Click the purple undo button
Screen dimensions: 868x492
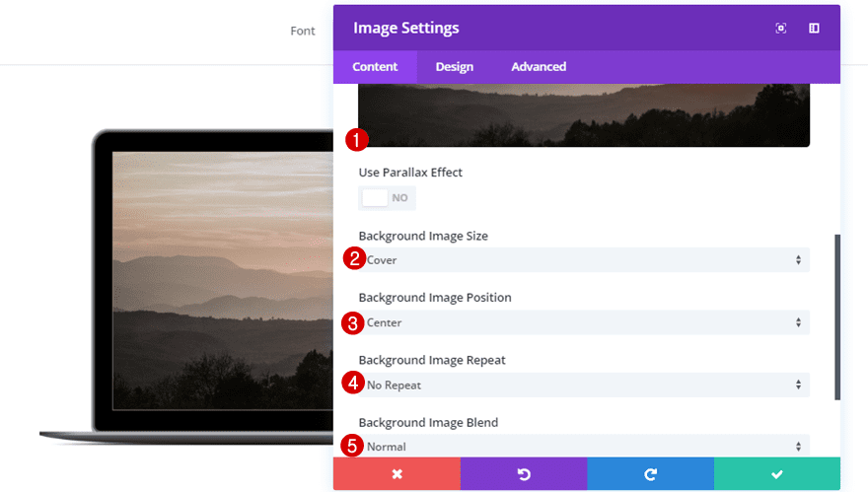(x=524, y=473)
